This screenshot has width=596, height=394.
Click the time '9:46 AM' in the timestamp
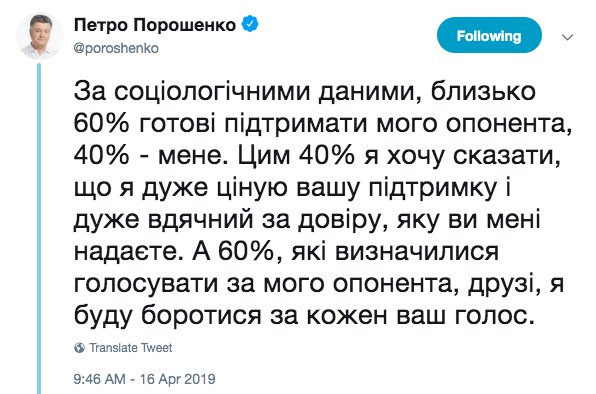pos(100,379)
